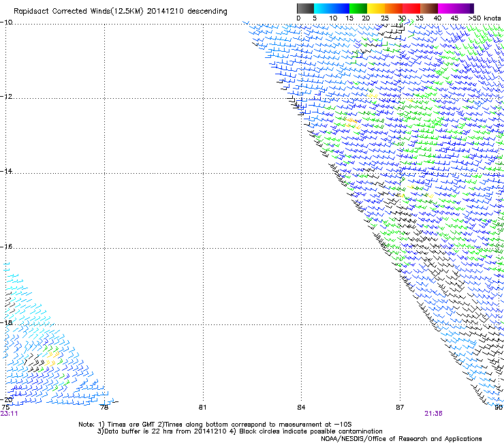This screenshot has height=443, width=504.
Task: Click the '25' color scale label
Action: click(x=384, y=18)
